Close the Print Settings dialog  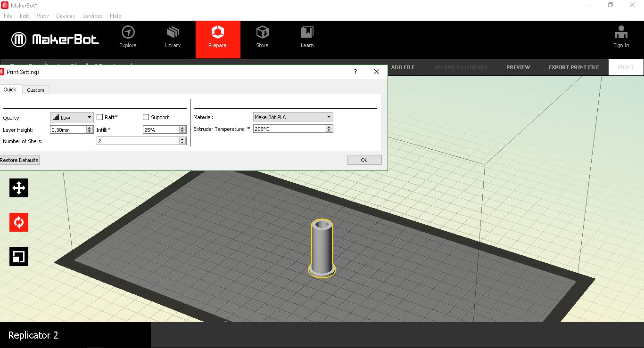point(376,72)
